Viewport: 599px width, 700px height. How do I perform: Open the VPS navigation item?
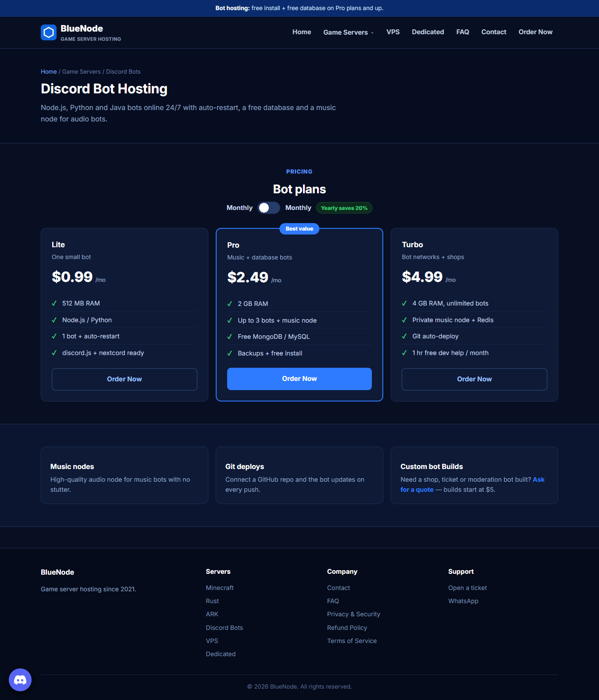pos(393,32)
